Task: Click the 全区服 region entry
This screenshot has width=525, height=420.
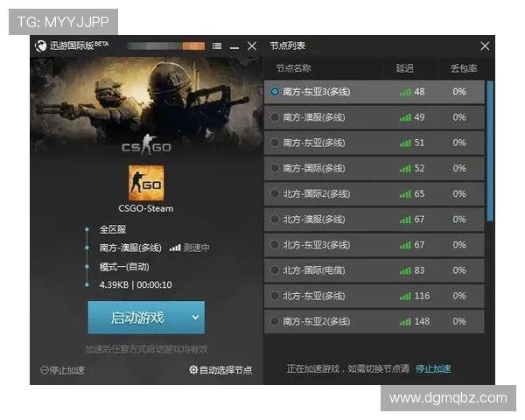Action: [113, 229]
